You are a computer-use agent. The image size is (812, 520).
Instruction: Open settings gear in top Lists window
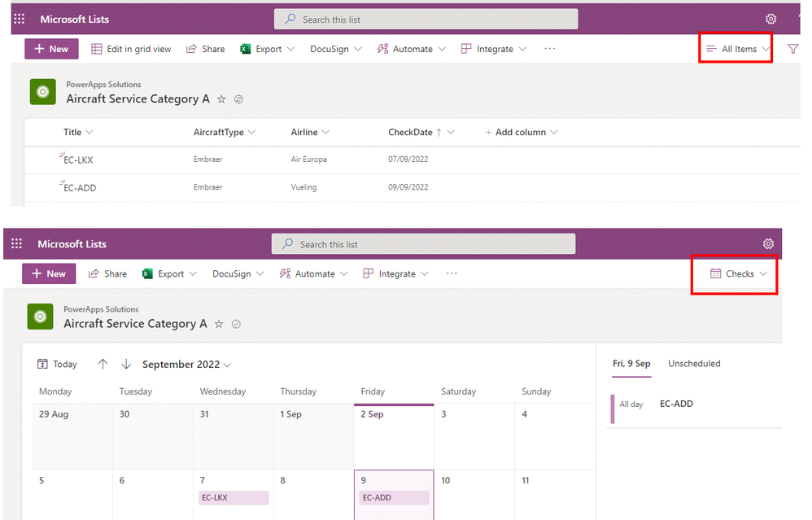(771, 20)
